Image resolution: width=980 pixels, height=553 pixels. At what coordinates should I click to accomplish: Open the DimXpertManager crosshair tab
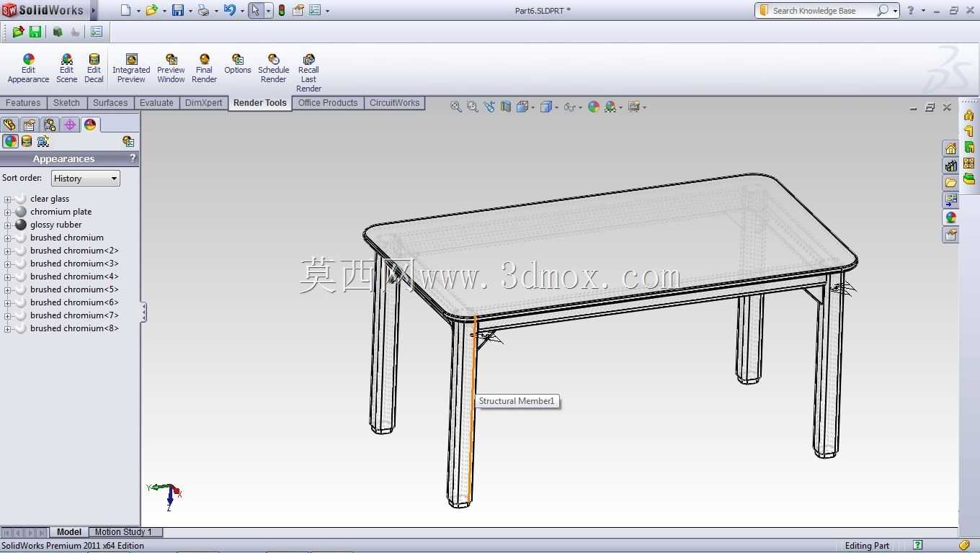(x=70, y=125)
